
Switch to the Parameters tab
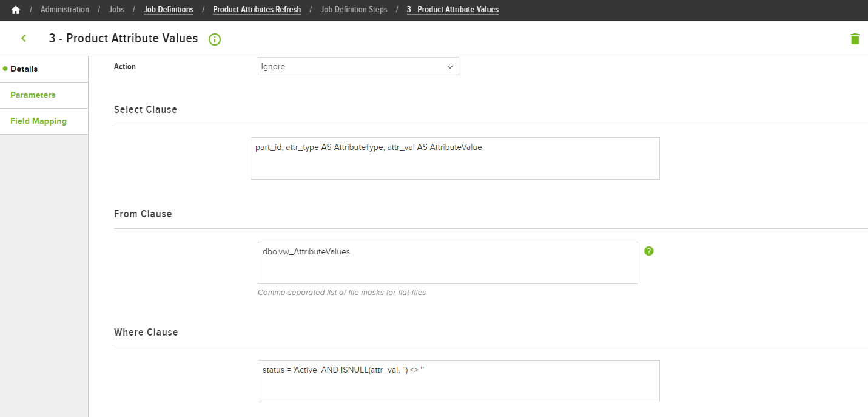click(x=44, y=95)
